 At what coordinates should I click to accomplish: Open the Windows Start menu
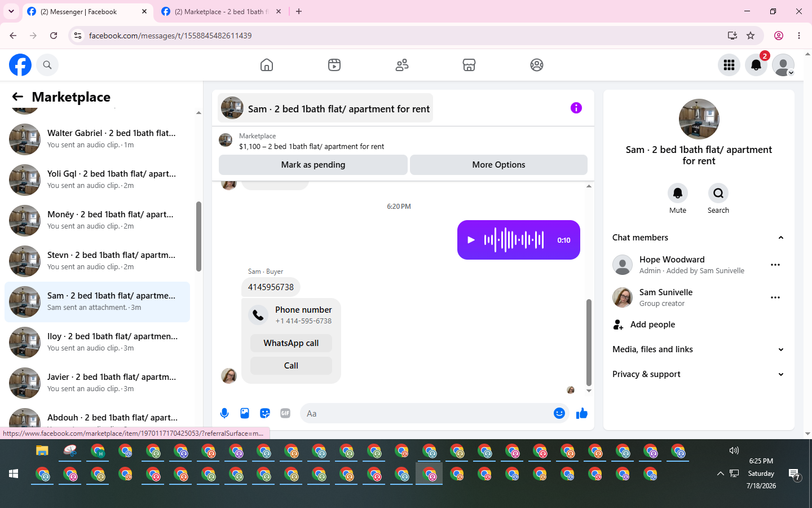click(x=14, y=474)
